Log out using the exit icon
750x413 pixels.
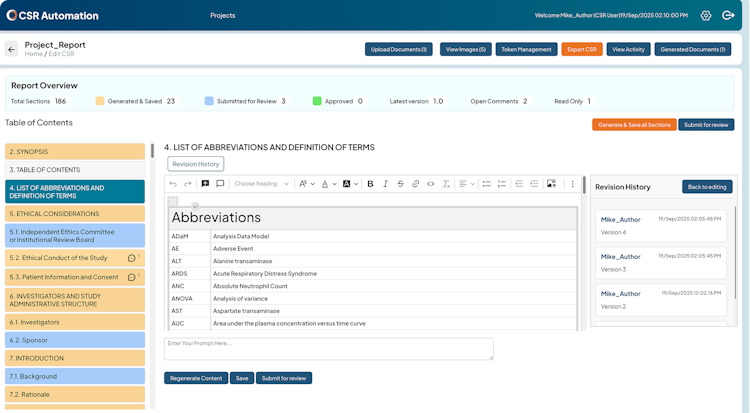click(x=728, y=16)
